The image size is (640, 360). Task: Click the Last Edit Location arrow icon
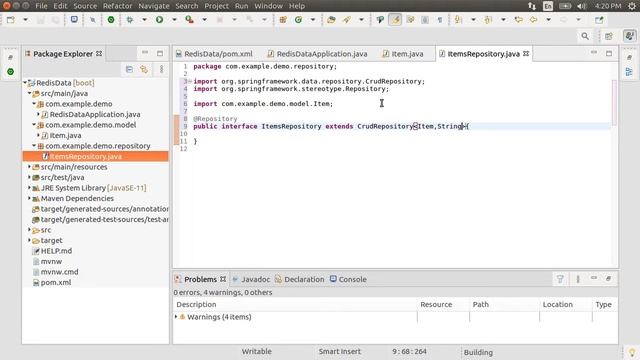coord(518,20)
